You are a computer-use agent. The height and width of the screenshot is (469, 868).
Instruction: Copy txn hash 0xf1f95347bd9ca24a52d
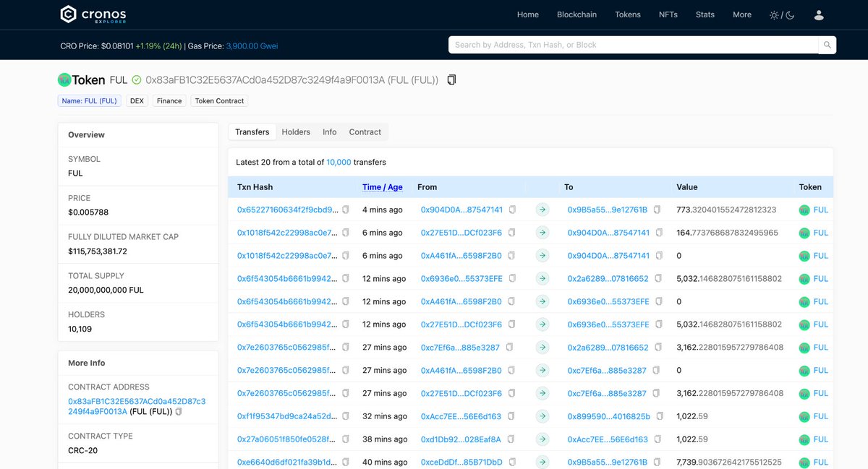pyautogui.click(x=346, y=416)
